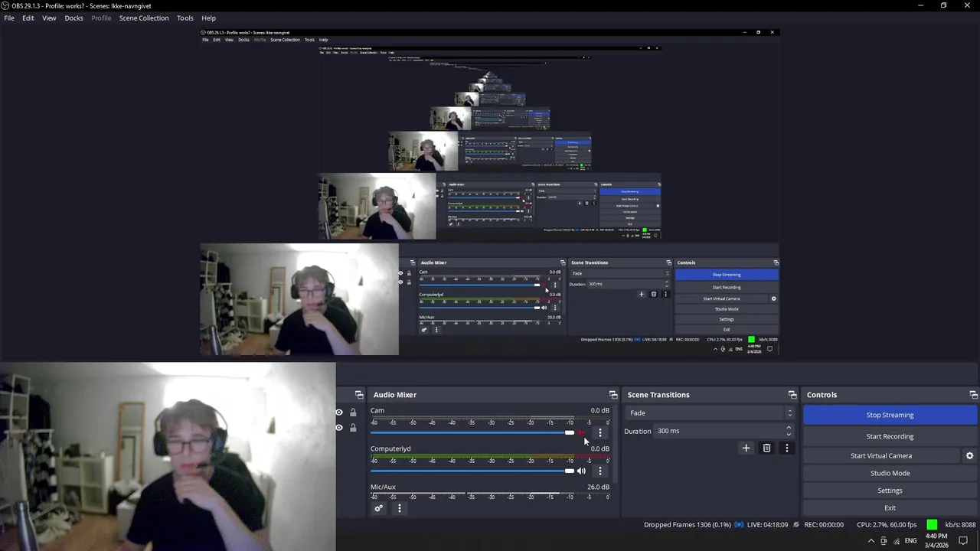
Task: Open OBS Settings from Controls
Action: (890, 491)
